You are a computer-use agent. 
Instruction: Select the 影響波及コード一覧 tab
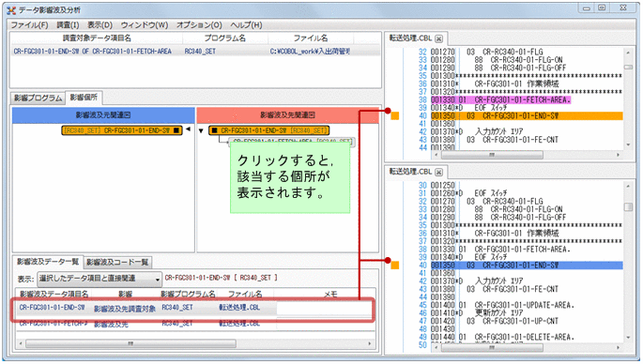117,262
